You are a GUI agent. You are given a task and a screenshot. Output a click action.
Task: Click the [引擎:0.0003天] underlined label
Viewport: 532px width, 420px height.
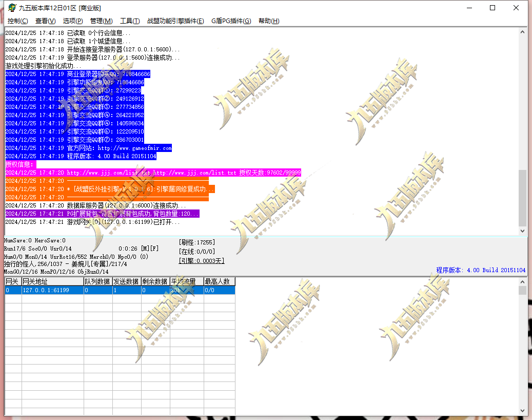coord(202,261)
